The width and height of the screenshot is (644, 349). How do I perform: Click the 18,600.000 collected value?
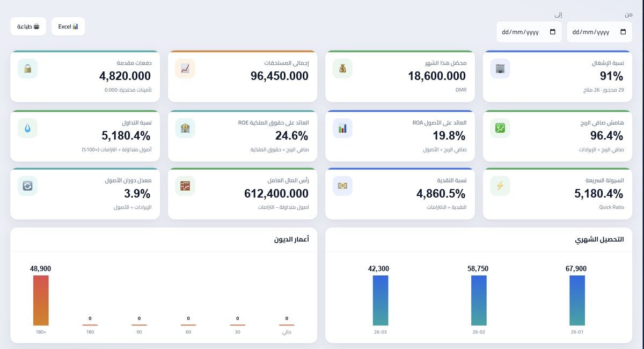tap(437, 76)
